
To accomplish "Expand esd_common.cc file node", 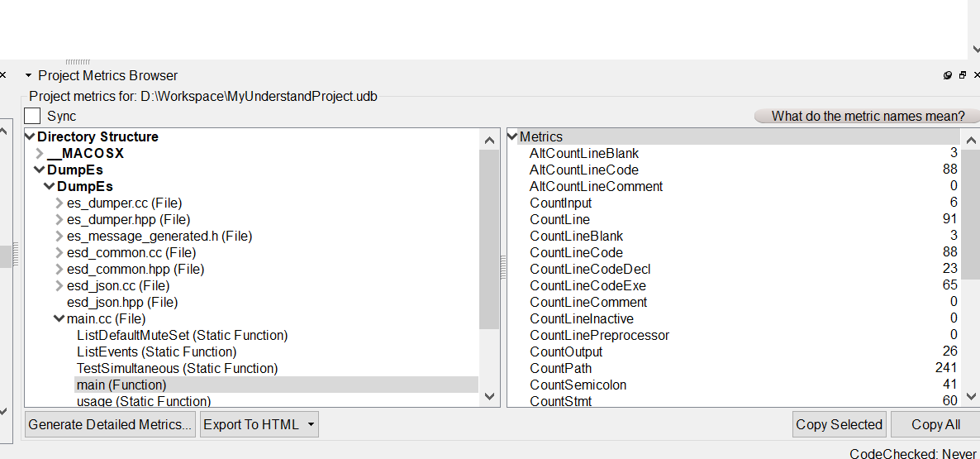I will (x=60, y=252).
